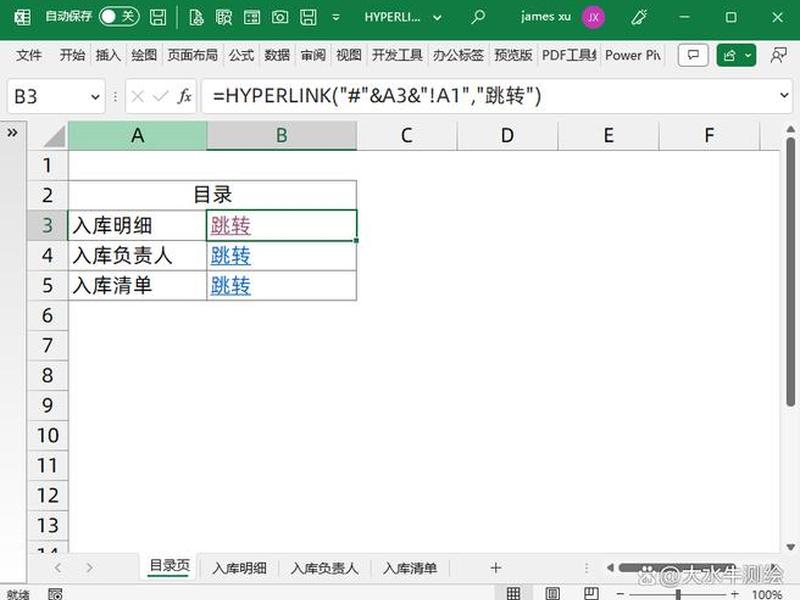This screenshot has width=800, height=600.
Task: Click the 跳转 link in row 3
Action: (x=231, y=225)
